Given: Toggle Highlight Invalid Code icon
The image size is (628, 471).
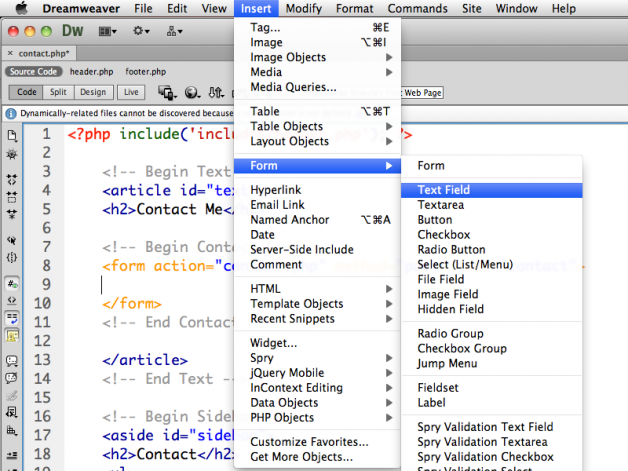Looking at the screenshot, I should [x=12, y=301].
